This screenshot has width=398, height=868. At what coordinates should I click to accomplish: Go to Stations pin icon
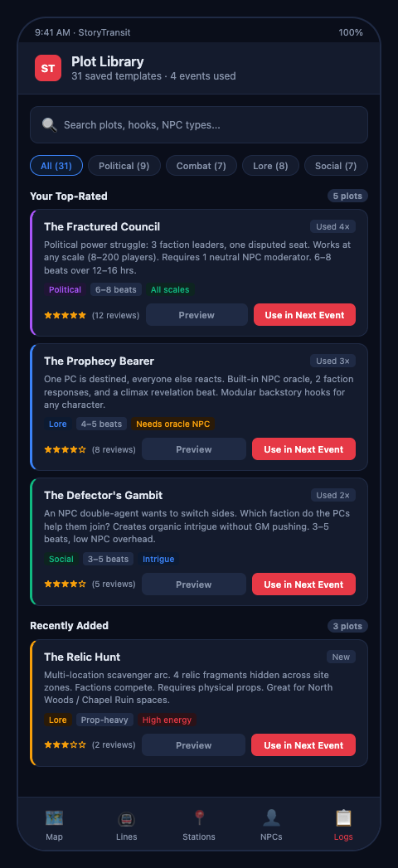(x=199, y=817)
